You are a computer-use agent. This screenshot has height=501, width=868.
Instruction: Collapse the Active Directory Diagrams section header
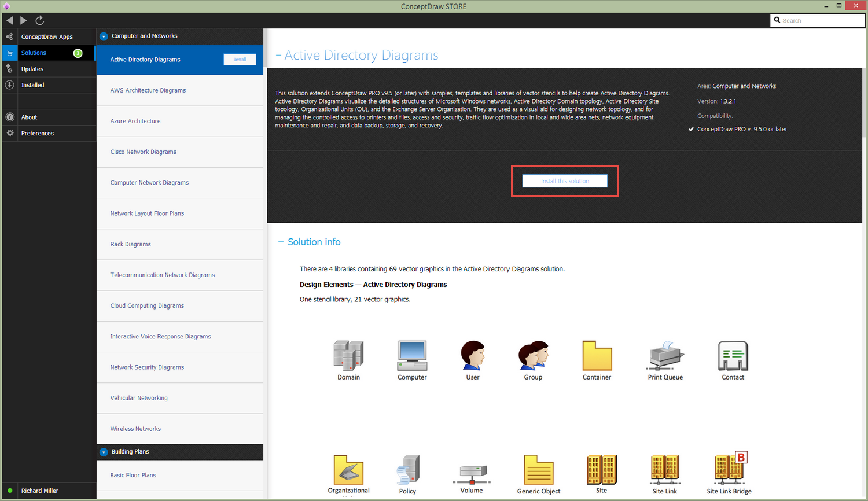279,55
